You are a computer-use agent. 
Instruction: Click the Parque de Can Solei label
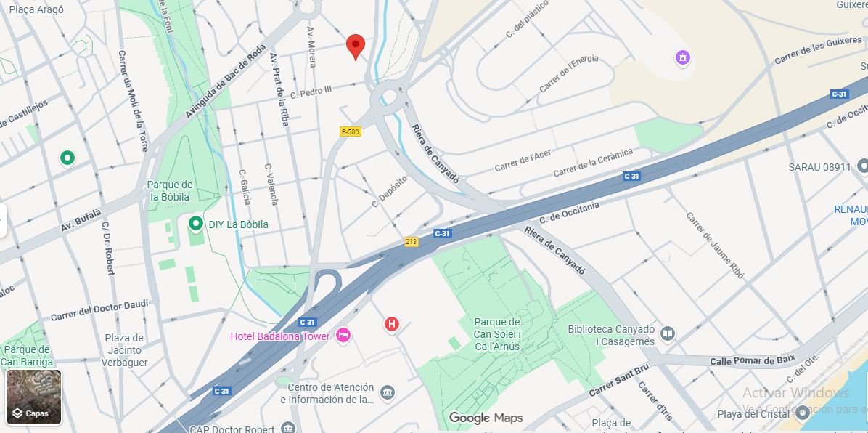click(497, 334)
